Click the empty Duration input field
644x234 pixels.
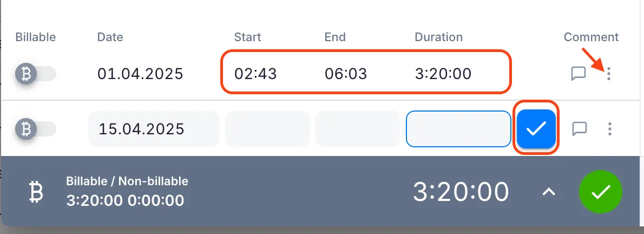458,129
